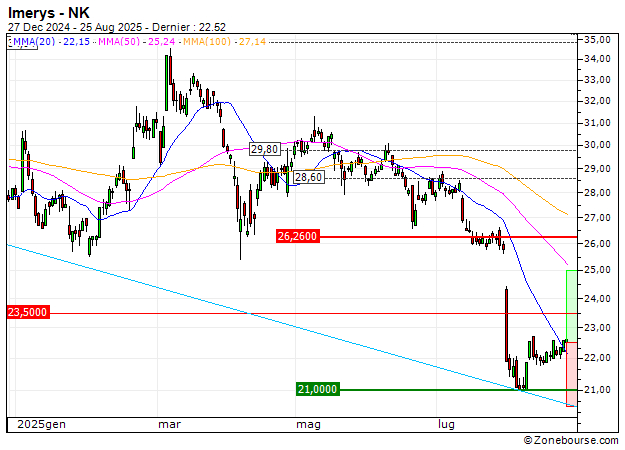Viewport: 625px width, 450px height.
Task: Click the 25,00 price axis tick
Action: (597, 270)
